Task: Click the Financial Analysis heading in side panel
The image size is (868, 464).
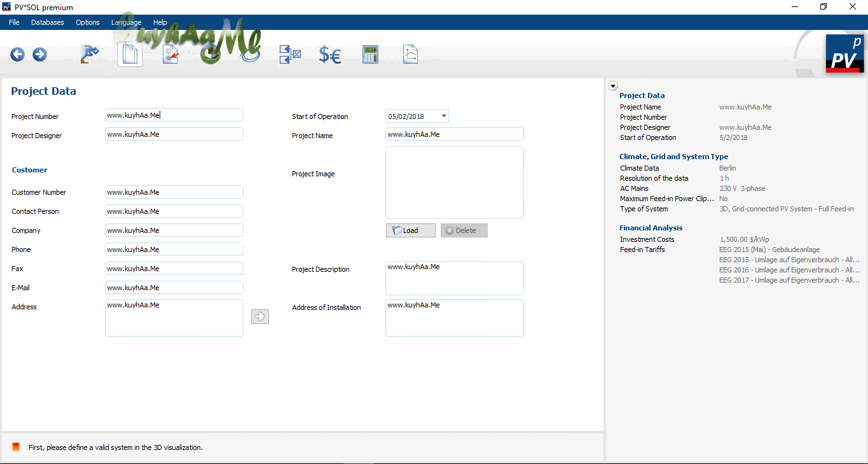Action: tap(651, 228)
